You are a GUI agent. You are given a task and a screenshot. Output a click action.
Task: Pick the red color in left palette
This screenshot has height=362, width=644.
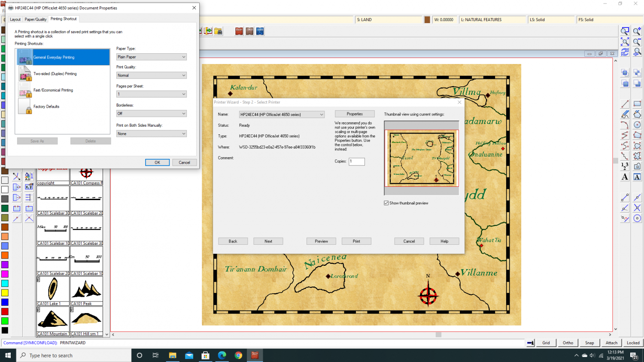click(5, 311)
